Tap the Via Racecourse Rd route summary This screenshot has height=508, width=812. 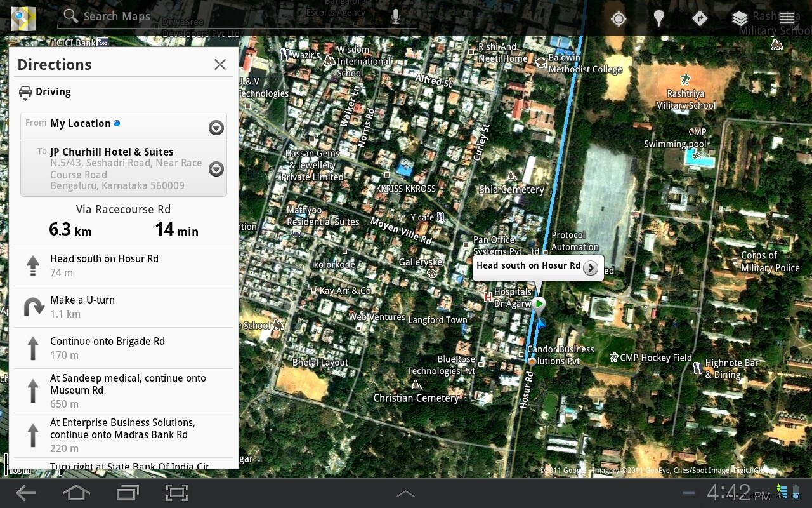coord(124,221)
